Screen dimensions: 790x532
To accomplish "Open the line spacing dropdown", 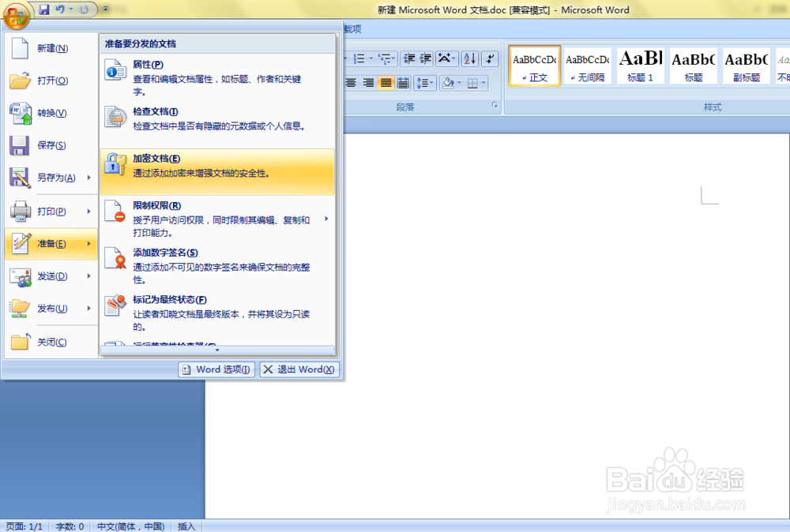I will (x=427, y=82).
